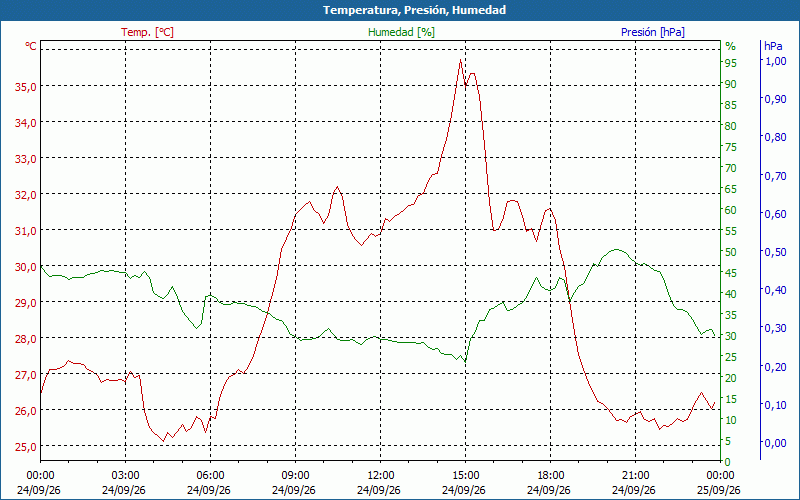Click the chart title 'Temperatura, Presión, Humedad'
Viewport: 800px width, 500px height.
[x=414, y=10]
